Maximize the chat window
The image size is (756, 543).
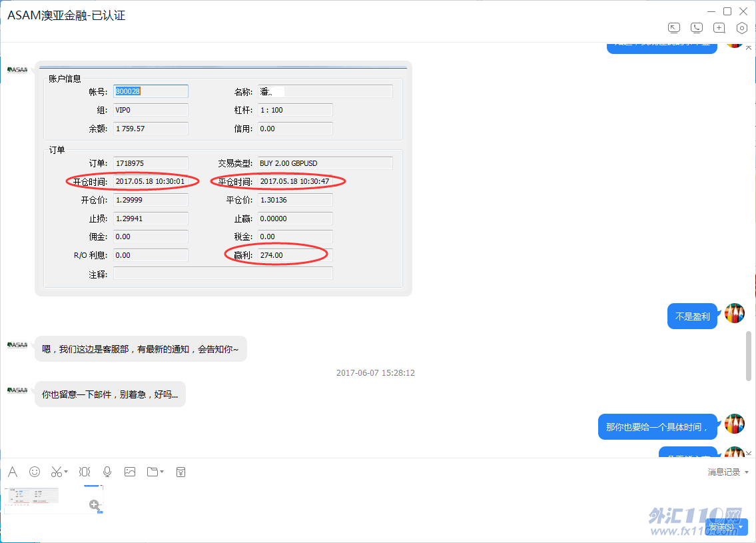tap(727, 11)
